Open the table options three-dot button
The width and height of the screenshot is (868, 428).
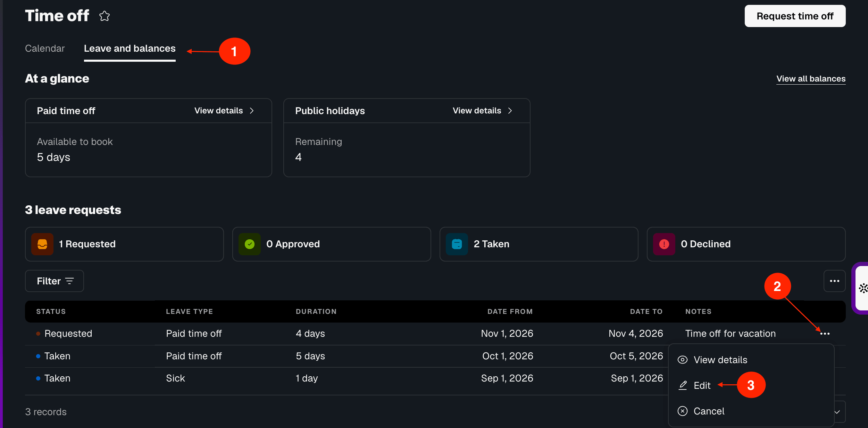pos(834,281)
